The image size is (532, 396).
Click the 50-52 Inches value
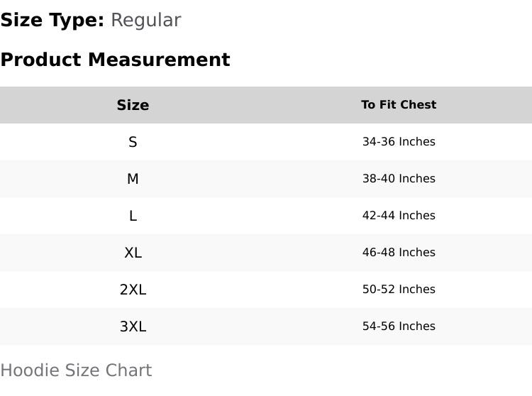[x=399, y=290]
